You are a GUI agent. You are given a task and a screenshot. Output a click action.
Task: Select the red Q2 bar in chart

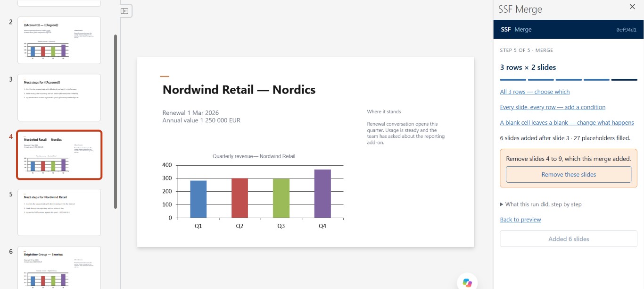pos(239,198)
